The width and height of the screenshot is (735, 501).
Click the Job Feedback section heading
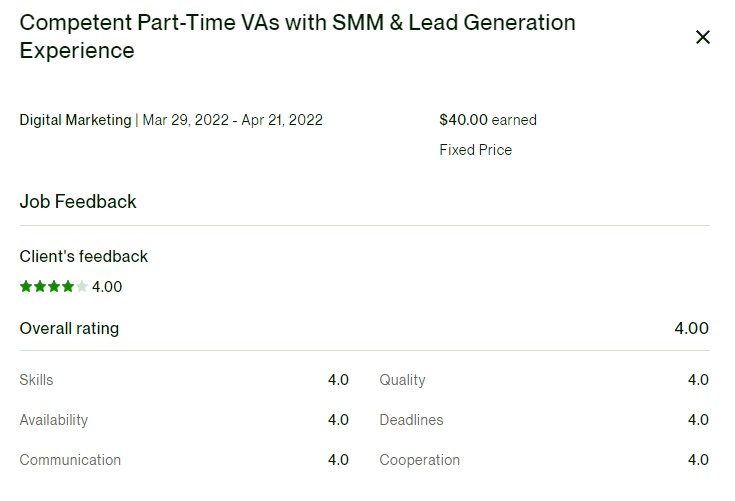78,202
